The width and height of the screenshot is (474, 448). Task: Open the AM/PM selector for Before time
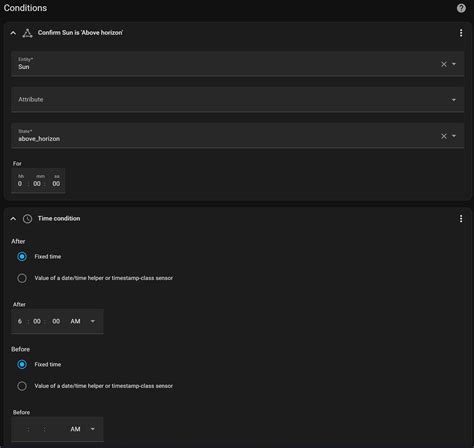[x=83, y=429]
